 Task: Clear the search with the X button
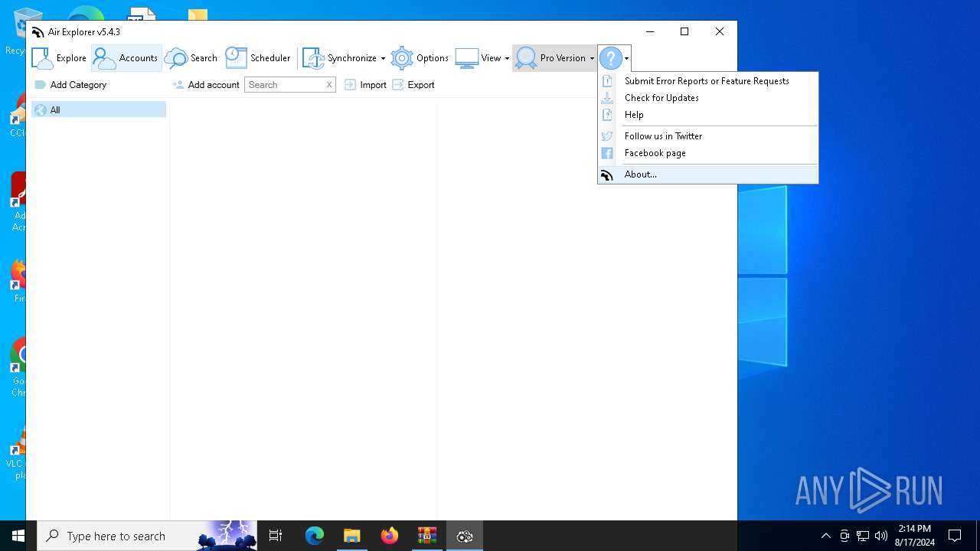pyautogui.click(x=329, y=85)
